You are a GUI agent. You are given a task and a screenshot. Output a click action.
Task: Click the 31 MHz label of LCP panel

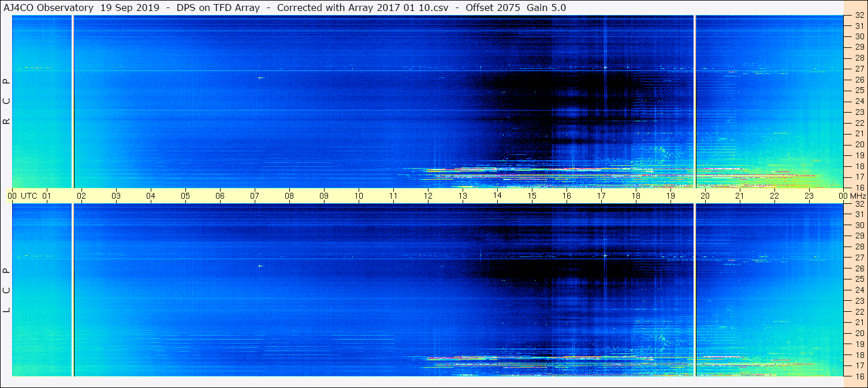pyautogui.click(x=859, y=214)
